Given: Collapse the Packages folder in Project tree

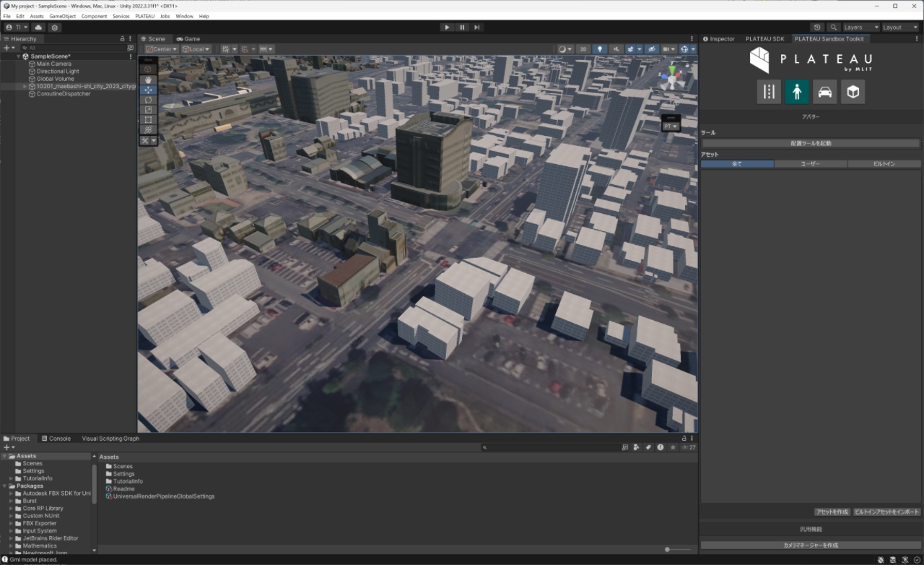Looking at the screenshot, I should pos(5,486).
